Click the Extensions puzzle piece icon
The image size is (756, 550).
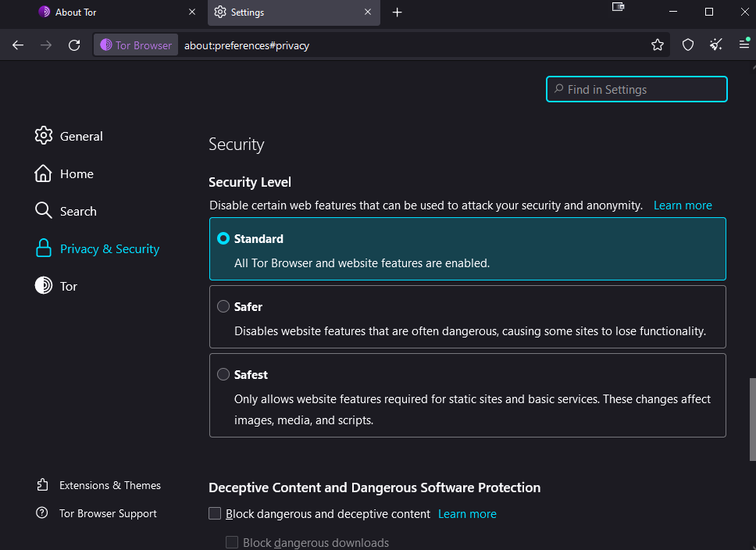click(42, 484)
